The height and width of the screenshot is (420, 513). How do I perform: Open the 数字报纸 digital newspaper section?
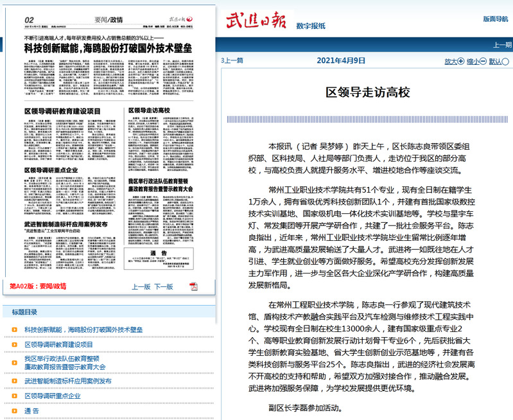pyautogui.click(x=311, y=26)
